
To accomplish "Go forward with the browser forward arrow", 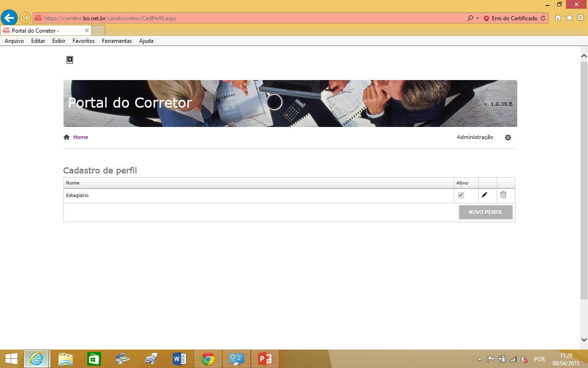I will [25, 18].
